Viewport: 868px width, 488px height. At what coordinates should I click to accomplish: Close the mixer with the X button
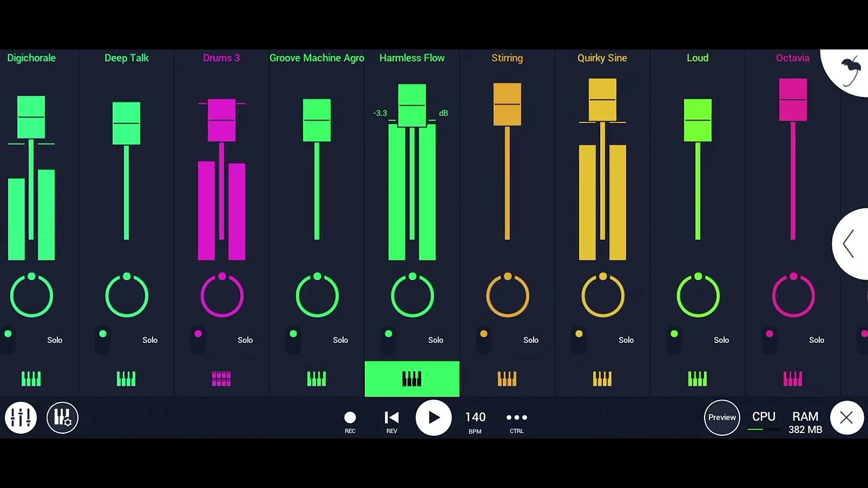click(846, 418)
